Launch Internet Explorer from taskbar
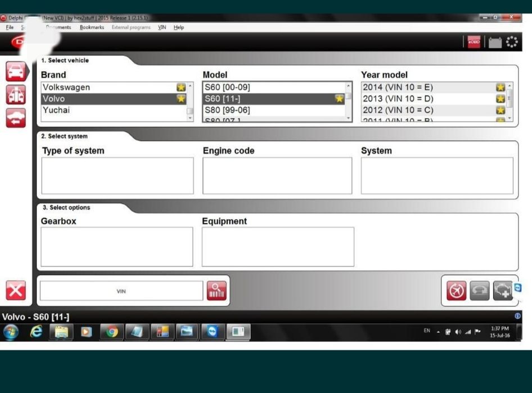Screen dimensions: 532x393 pos(37,332)
